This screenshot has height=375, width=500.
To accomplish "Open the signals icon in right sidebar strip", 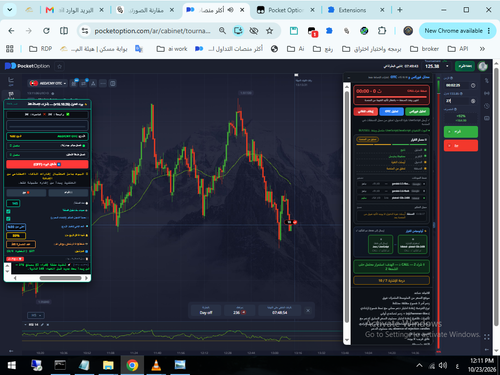I will pyautogui.click(x=487, y=93).
